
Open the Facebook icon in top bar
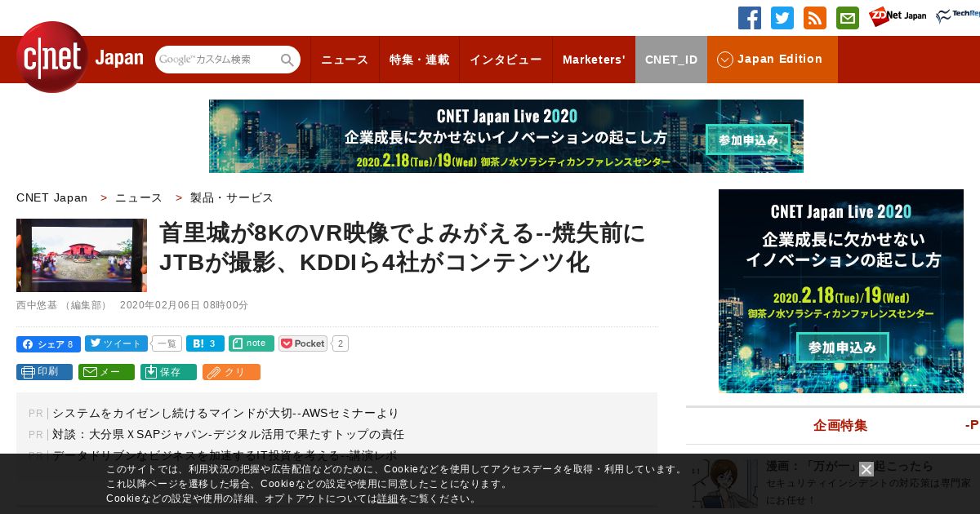[x=750, y=18]
